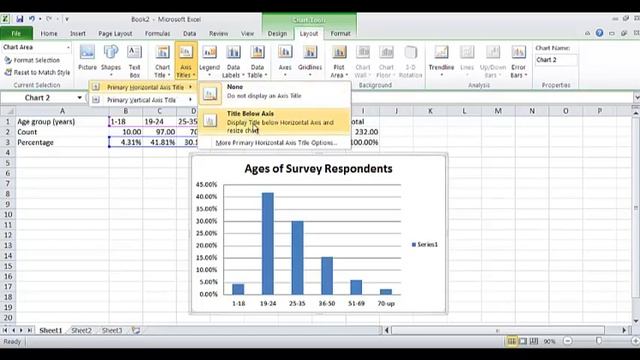Click the Save icon in Quick Access toolbar
640x360 pixels.
(20, 19)
